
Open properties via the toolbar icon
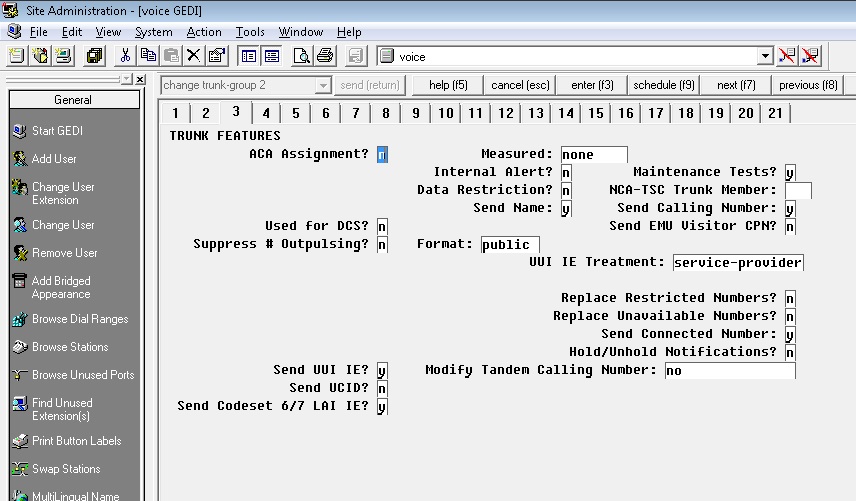pos(217,56)
